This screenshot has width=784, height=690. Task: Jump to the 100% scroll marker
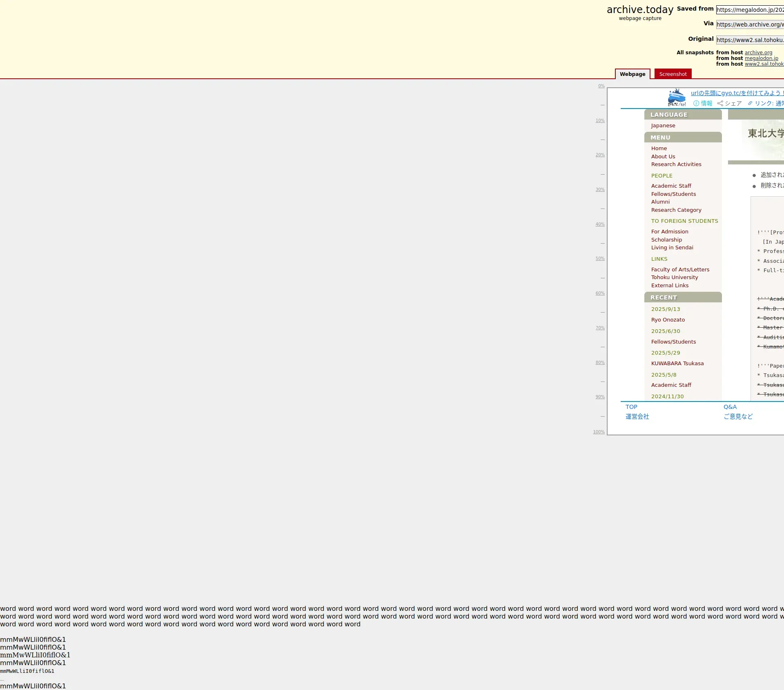click(599, 432)
